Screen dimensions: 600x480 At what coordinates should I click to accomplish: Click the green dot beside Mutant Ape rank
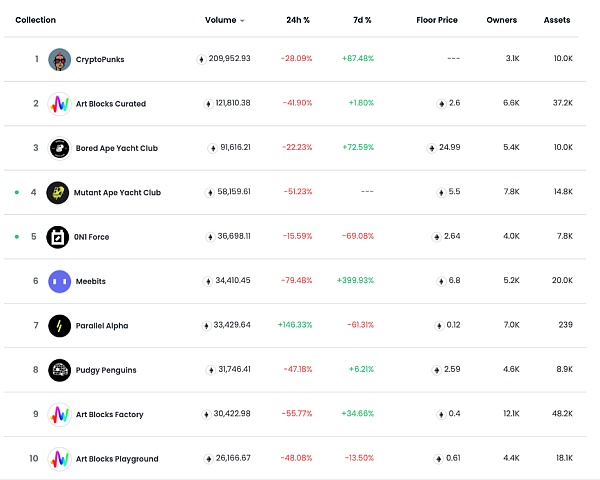[x=17, y=192]
